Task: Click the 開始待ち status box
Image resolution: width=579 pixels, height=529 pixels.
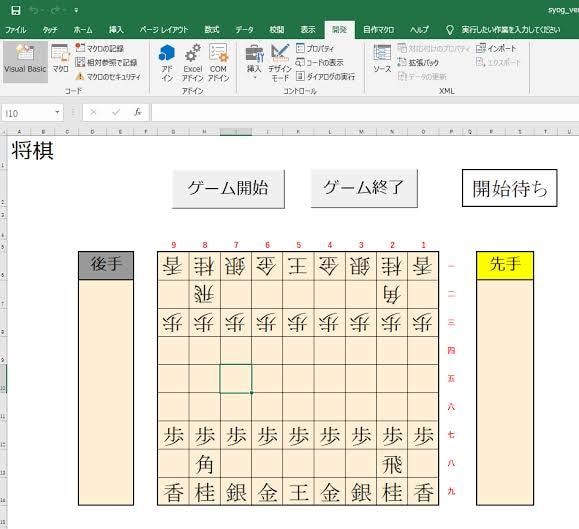Action: pos(510,188)
